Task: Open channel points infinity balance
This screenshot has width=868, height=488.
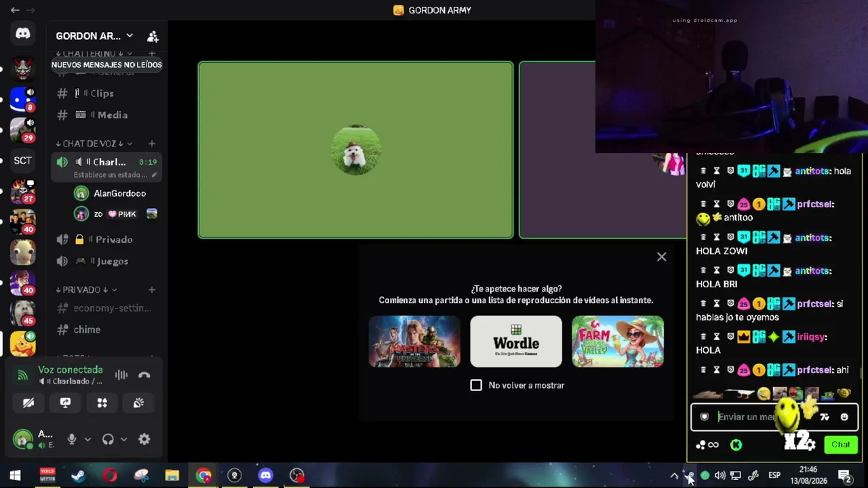Action: 708,445
